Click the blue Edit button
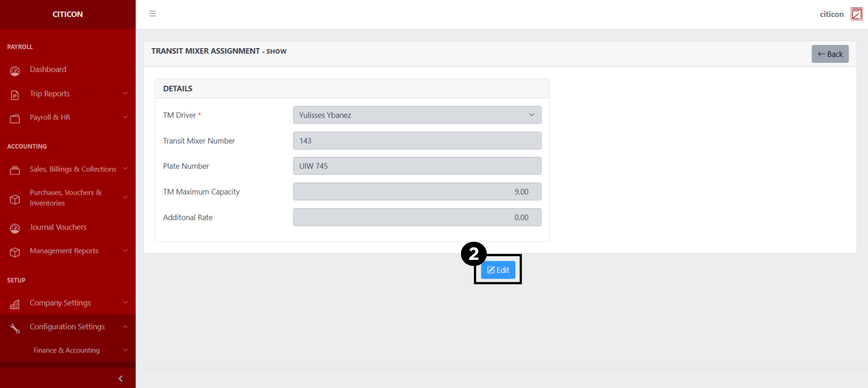The height and width of the screenshot is (388, 868). 498,270
